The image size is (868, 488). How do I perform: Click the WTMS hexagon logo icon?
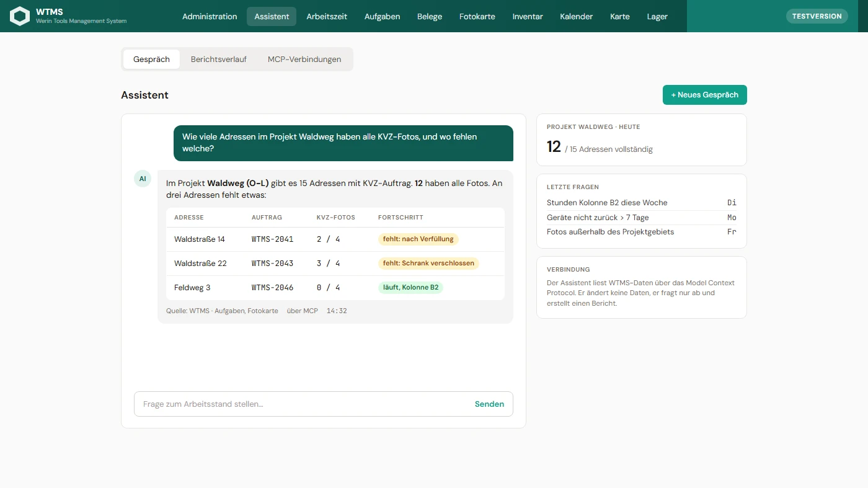click(x=20, y=16)
